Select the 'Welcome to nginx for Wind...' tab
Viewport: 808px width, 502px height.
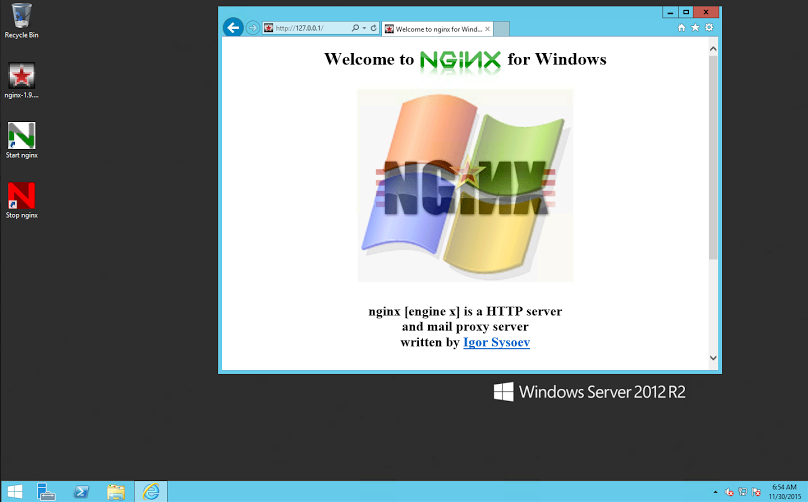[x=437, y=29]
